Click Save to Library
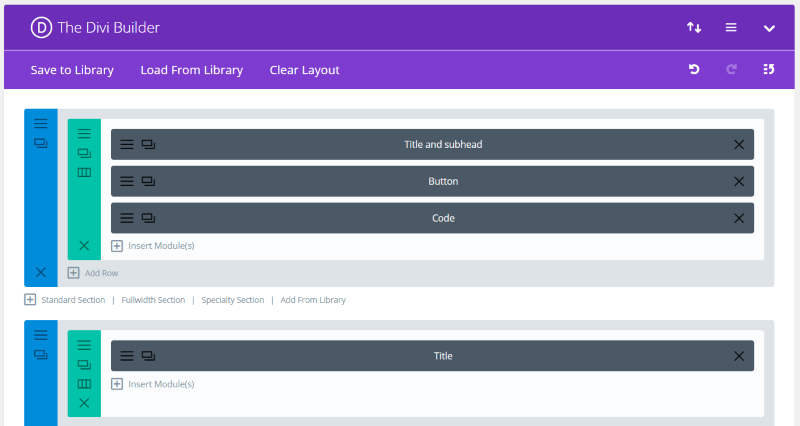Screen dimensions: 800x426 point(72,70)
